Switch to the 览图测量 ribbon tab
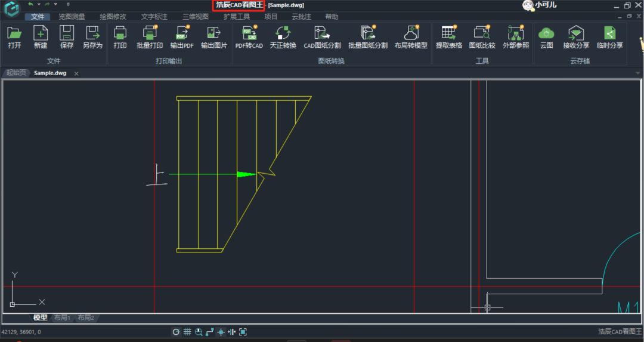Screen dimensions: 644x342 [72, 17]
